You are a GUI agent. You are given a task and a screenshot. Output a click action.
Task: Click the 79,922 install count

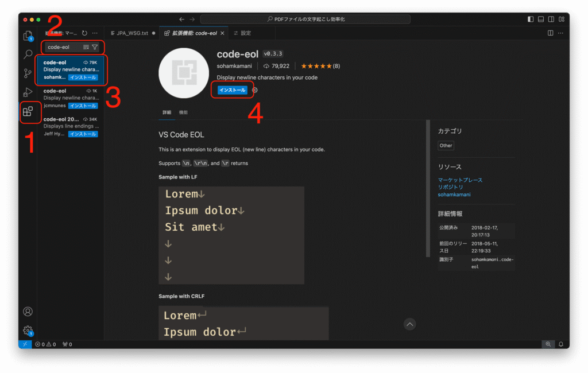tap(276, 66)
